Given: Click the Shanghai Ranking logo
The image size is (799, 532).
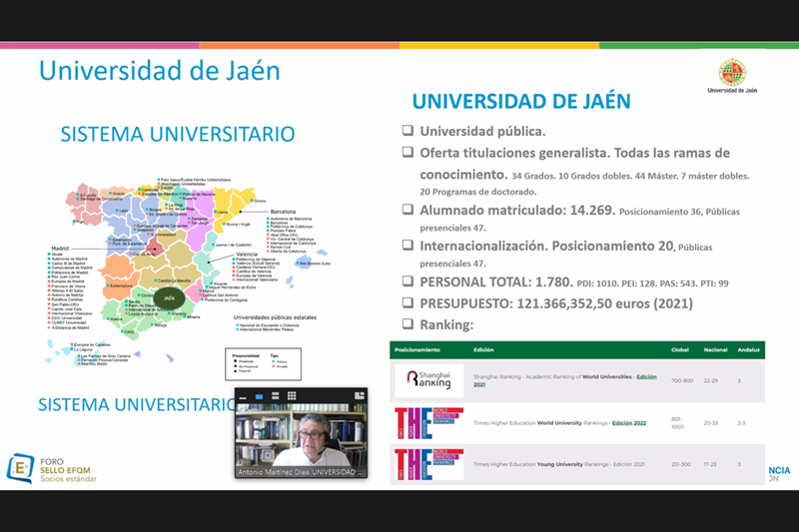Looking at the screenshot, I should pos(428,378).
